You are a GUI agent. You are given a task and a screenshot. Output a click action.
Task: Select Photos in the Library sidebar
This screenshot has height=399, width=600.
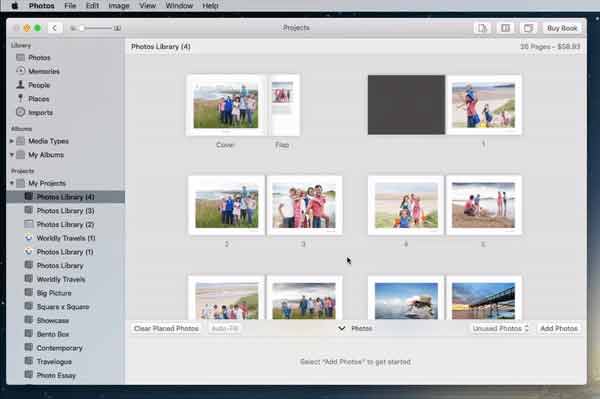pyautogui.click(x=39, y=57)
